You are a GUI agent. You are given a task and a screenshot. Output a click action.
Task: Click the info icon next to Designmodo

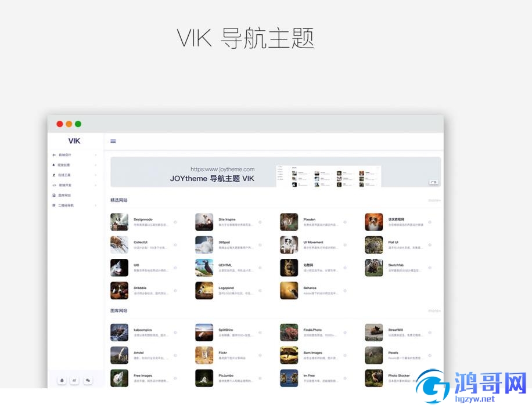(175, 222)
